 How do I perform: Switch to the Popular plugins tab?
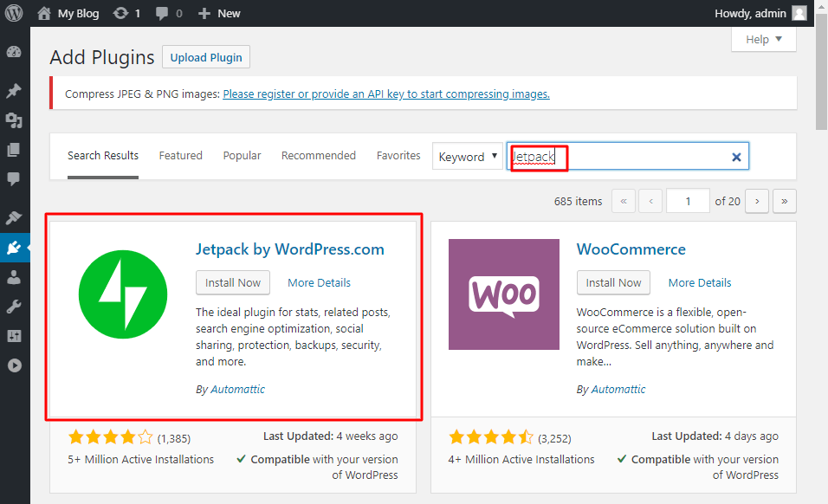242,155
